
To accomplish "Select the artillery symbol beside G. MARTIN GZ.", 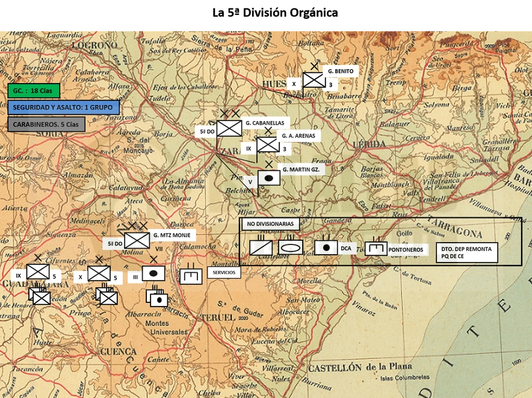I will [x=269, y=178].
